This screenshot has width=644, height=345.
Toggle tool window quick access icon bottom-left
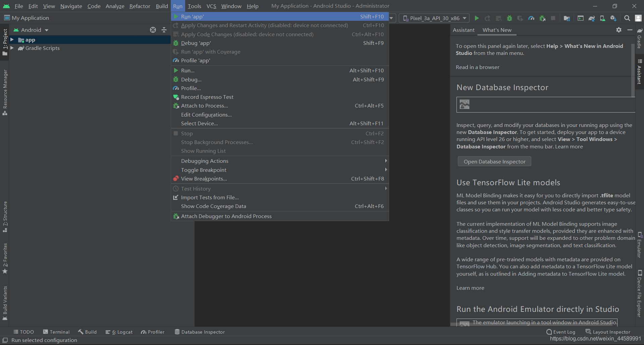tap(5, 340)
